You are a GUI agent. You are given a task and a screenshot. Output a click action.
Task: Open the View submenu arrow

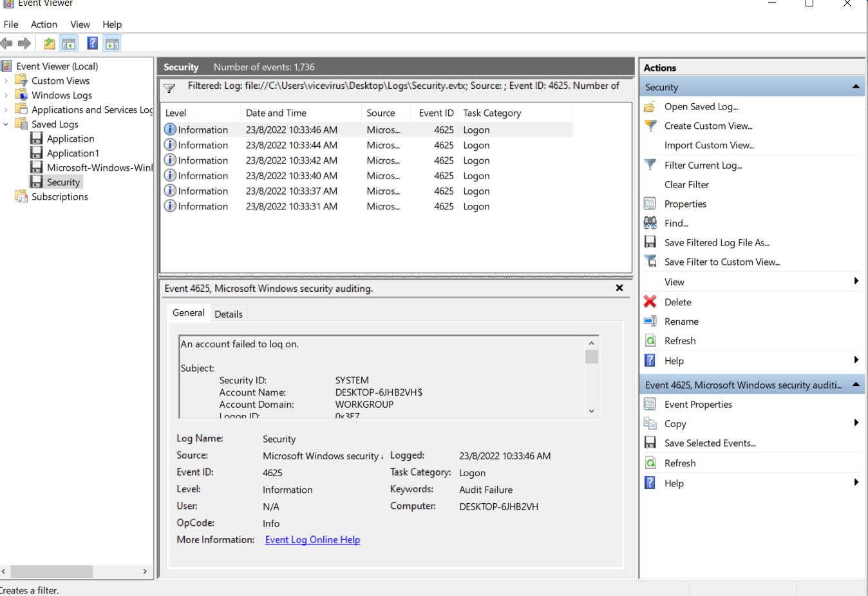(x=856, y=281)
